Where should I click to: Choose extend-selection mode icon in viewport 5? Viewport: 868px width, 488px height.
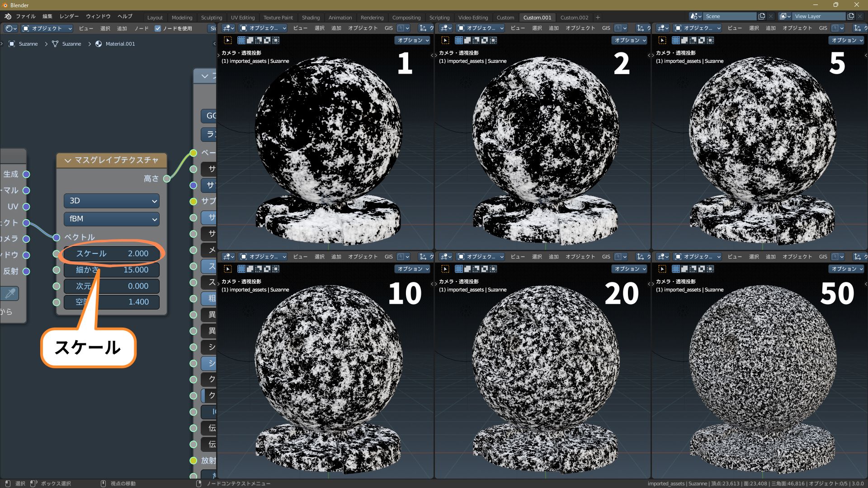[x=684, y=40]
